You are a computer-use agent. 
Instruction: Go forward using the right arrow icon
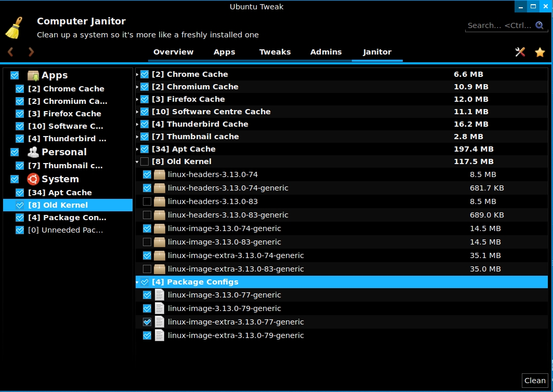pyautogui.click(x=31, y=52)
